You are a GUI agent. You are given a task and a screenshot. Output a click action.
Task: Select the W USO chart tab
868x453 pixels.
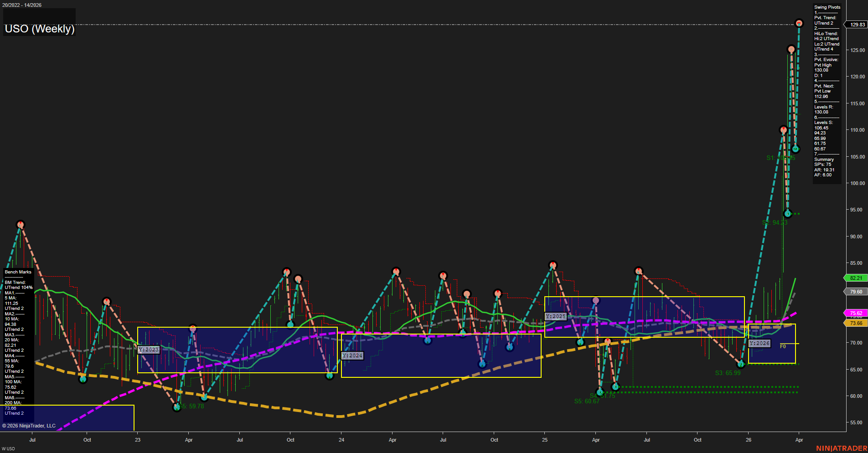pos(8,448)
